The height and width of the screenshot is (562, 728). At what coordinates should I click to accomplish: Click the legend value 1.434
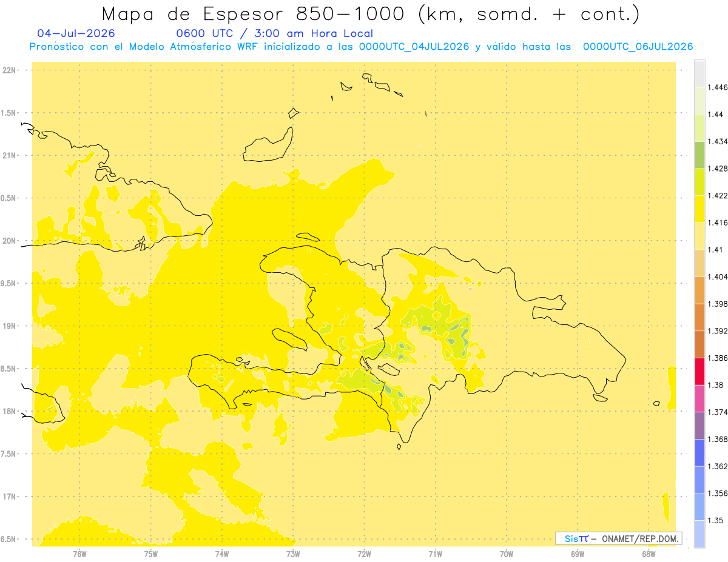(x=717, y=141)
